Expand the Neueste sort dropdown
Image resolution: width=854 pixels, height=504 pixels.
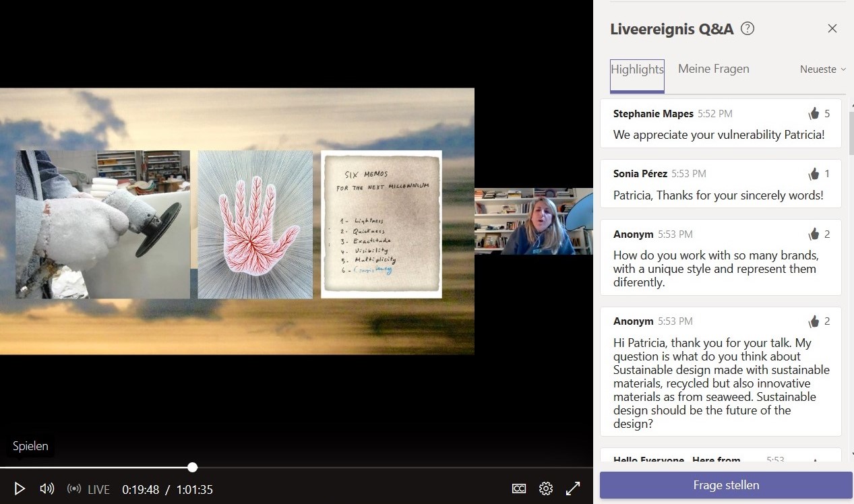point(822,69)
